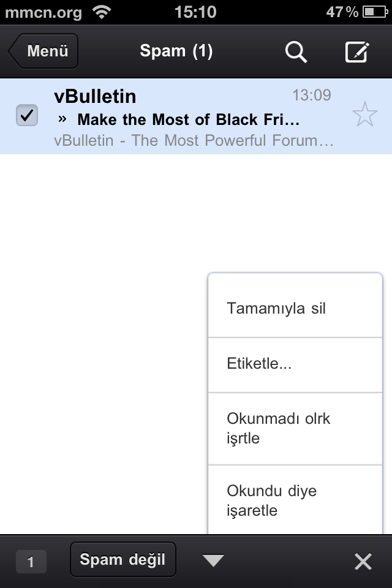Dismiss selection with the X icon
Image resolution: width=392 pixels, height=588 pixels.
point(363,561)
